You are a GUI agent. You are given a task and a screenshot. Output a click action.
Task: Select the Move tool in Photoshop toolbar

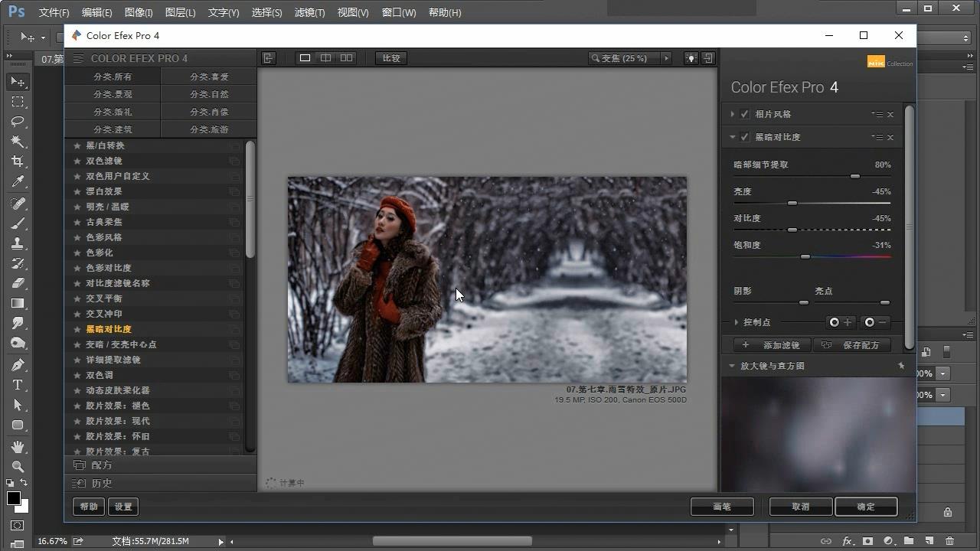17,81
